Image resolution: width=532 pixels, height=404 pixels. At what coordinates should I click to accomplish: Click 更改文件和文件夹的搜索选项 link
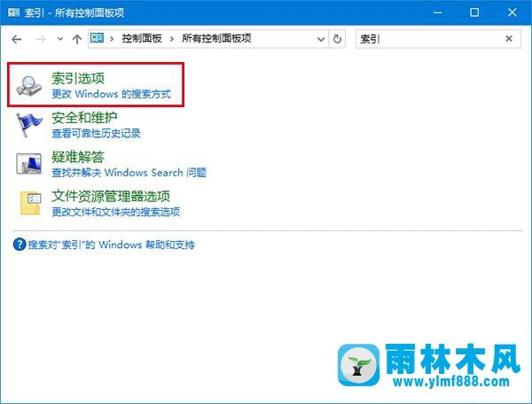115,212
